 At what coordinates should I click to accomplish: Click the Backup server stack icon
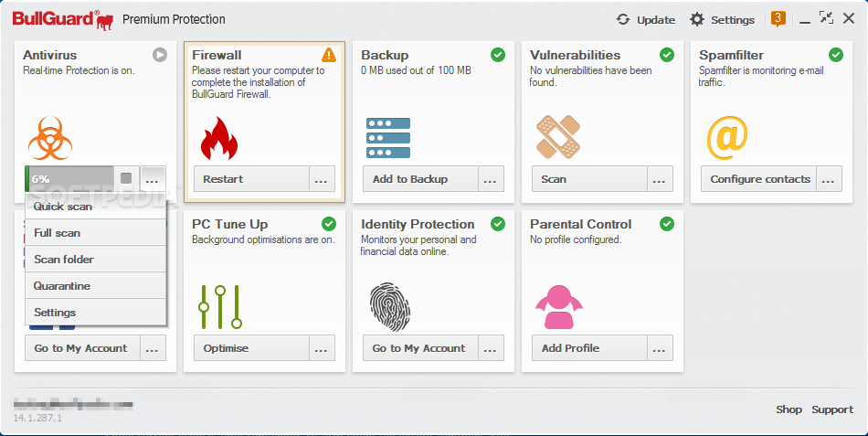[388, 138]
